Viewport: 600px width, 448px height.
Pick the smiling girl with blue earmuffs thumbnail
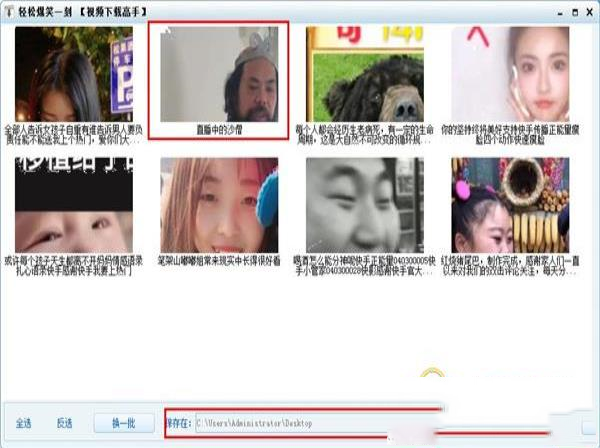pyautogui.click(x=219, y=205)
